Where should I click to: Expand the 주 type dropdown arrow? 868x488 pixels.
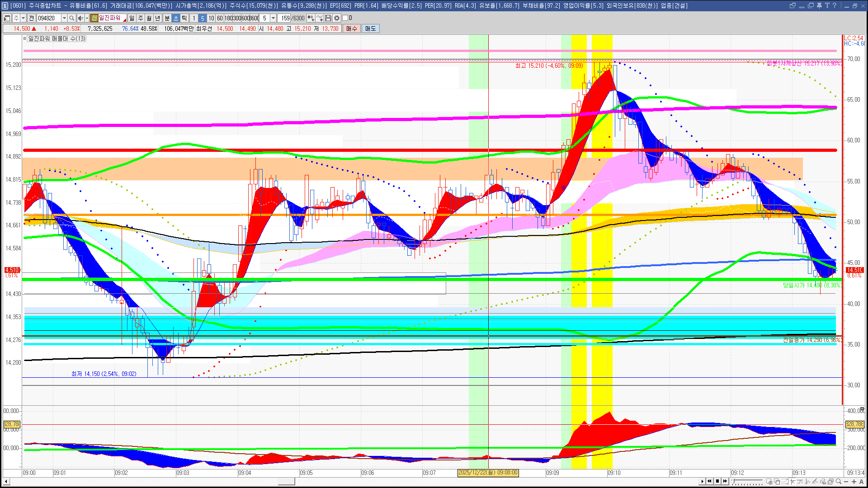tap(23, 18)
